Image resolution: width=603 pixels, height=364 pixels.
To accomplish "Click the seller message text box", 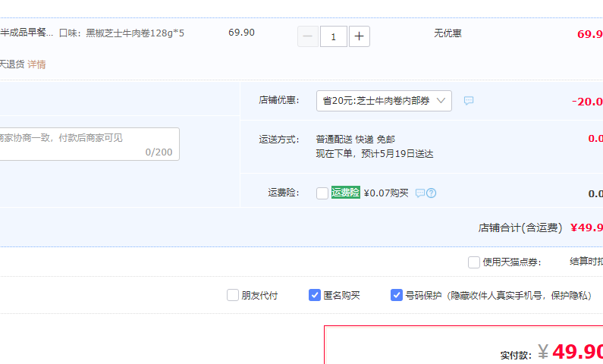I will pos(89,144).
